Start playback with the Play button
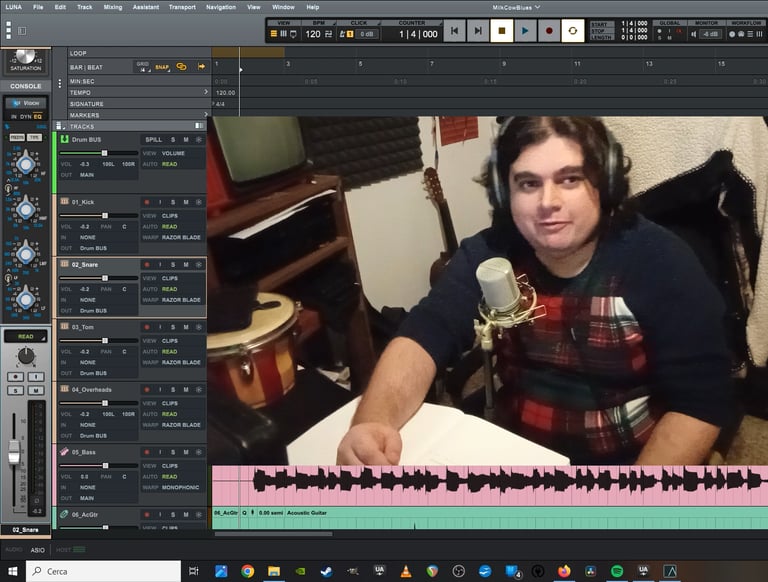This screenshot has width=768, height=582. click(x=525, y=31)
